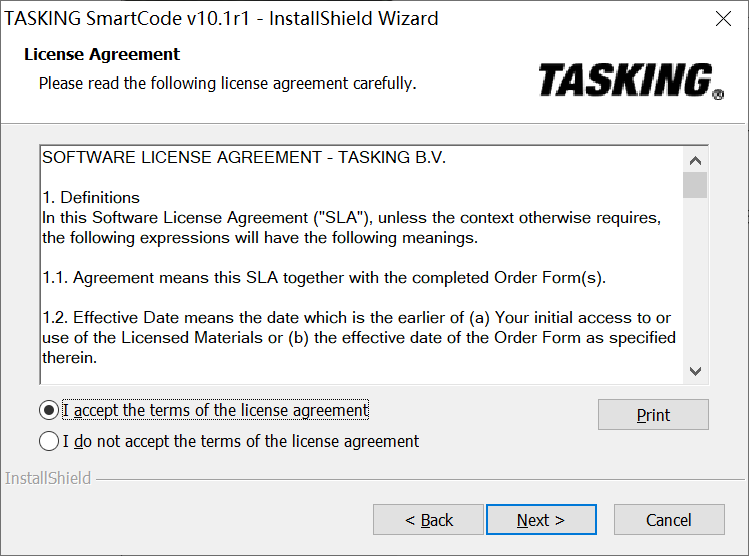This screenshot has width=749, height=556.
Task: Click the 1.1 Agreement definition line
Action: [x=324, y=277]
